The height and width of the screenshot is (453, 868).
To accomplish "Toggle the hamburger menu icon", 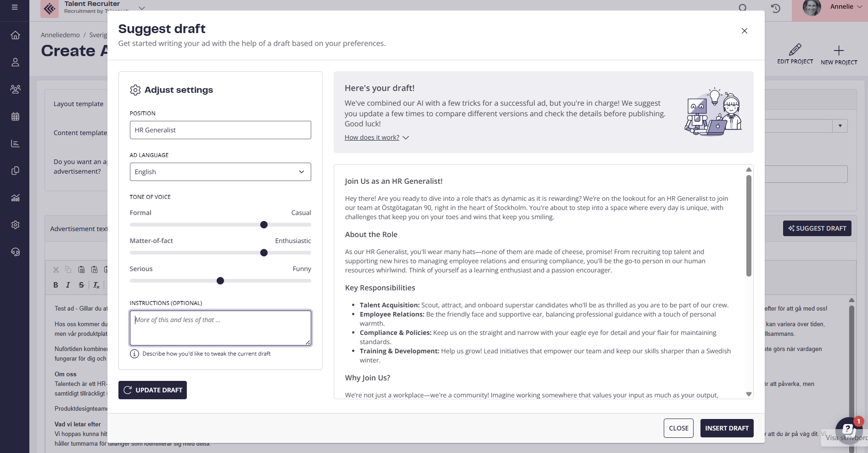I will point(15,7).
